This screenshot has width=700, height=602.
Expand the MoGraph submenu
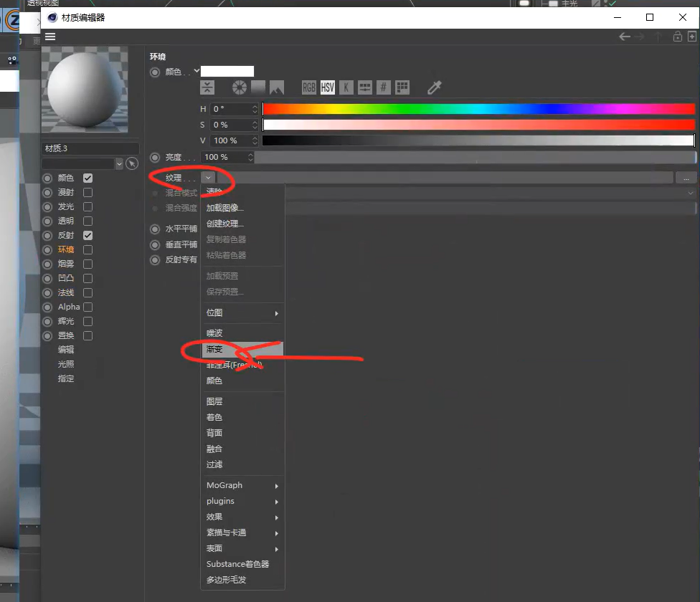[242, 485]
